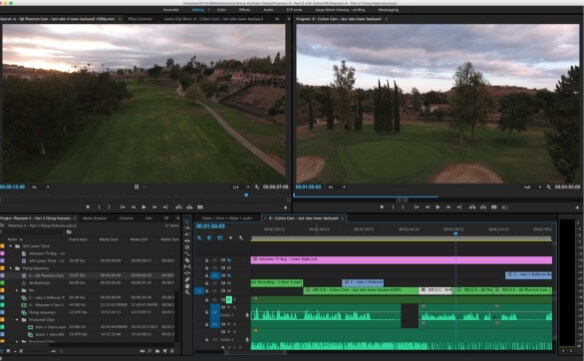Add a marker from the timeline header
The width and height of the screenshot is (584, 361).
click(x=231, y=238)
